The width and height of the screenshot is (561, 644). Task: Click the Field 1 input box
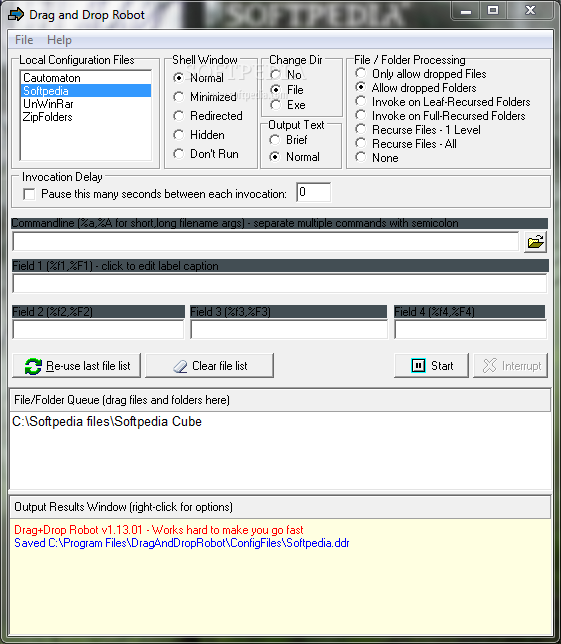[280, 283]
